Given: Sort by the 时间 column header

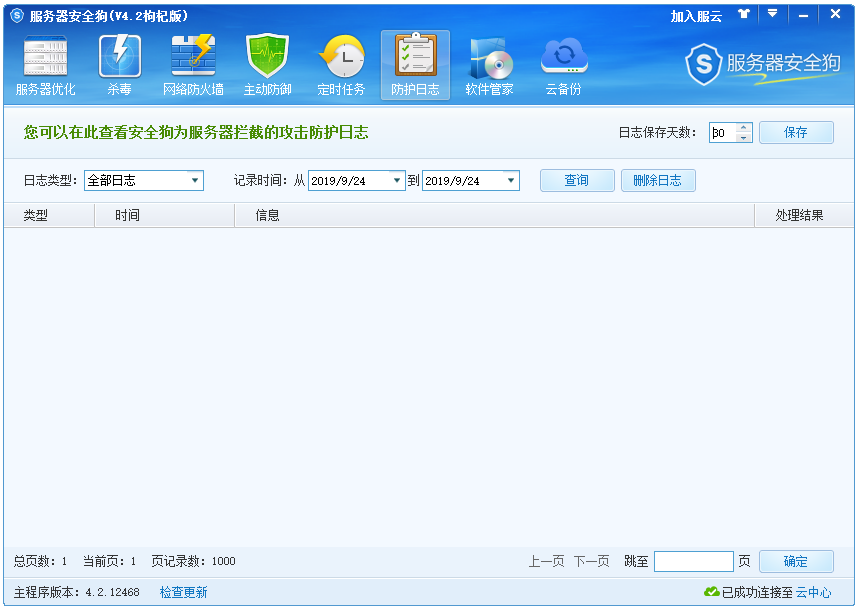Looking at the screenshot, I should pos(127,215).
